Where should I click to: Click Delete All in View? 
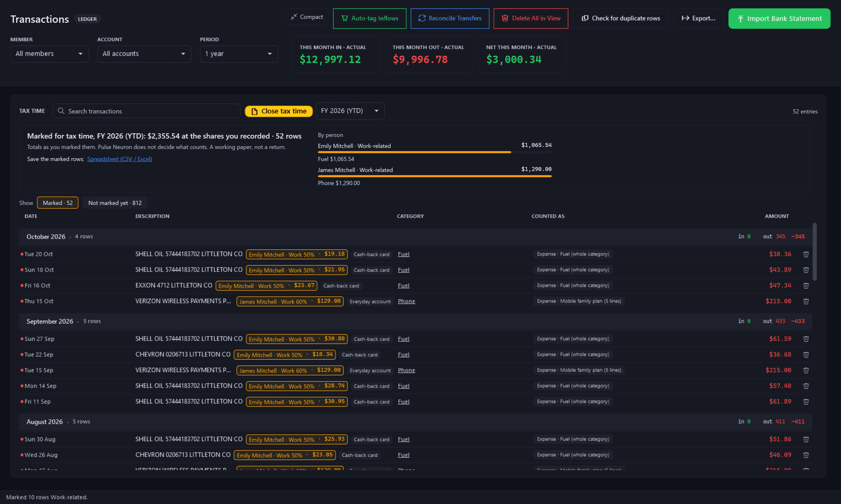(x=531, y=18)
